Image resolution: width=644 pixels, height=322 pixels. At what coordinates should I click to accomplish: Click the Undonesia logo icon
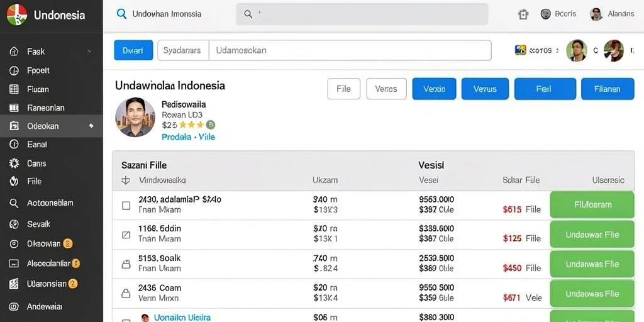[x=17, y=15]
